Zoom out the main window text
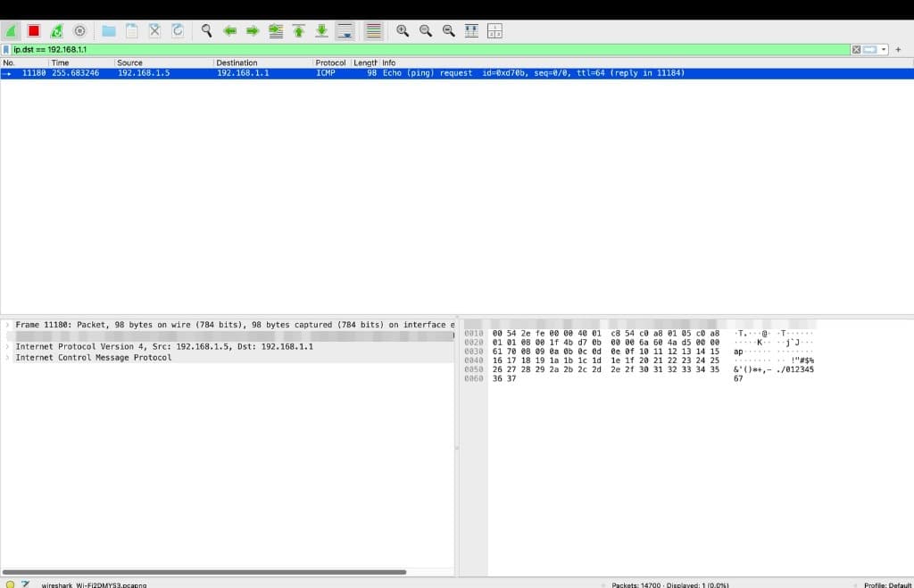Viewport: 914px width, 588px height. (x=426, y=31)
